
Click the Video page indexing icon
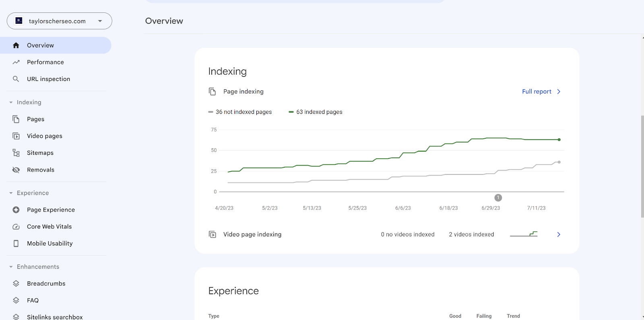(x=213, y=234)
